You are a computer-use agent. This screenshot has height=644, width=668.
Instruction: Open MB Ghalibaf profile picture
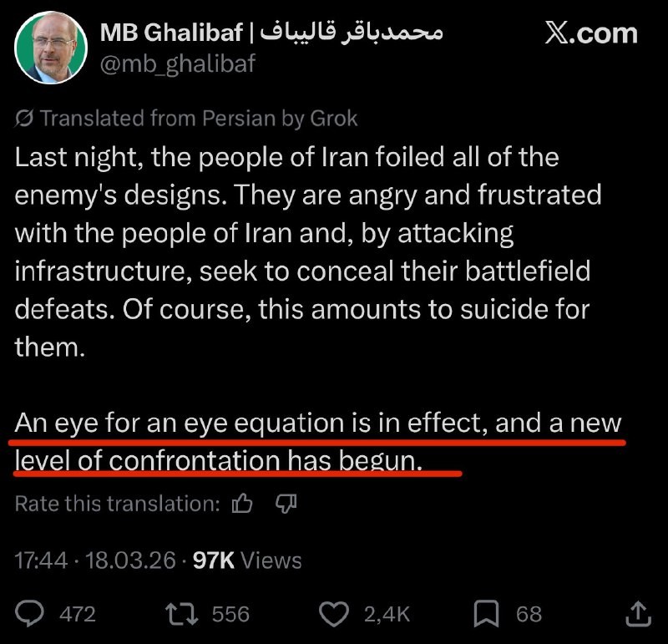coord(51,48)
